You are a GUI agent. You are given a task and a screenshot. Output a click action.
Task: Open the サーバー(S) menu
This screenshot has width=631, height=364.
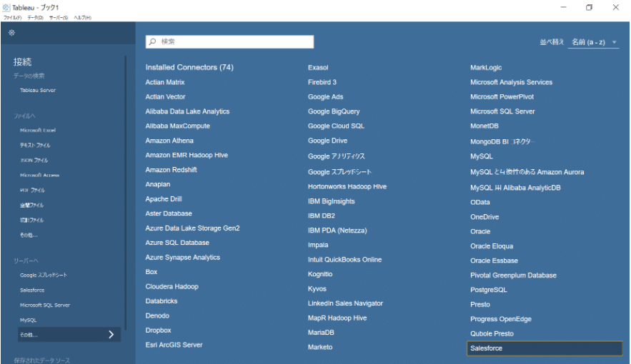59,17
